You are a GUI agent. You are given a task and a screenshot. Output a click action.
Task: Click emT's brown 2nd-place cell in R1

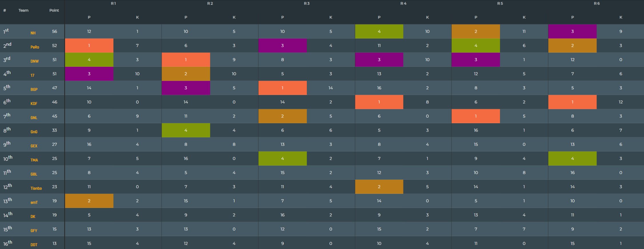tap(89, 201)
